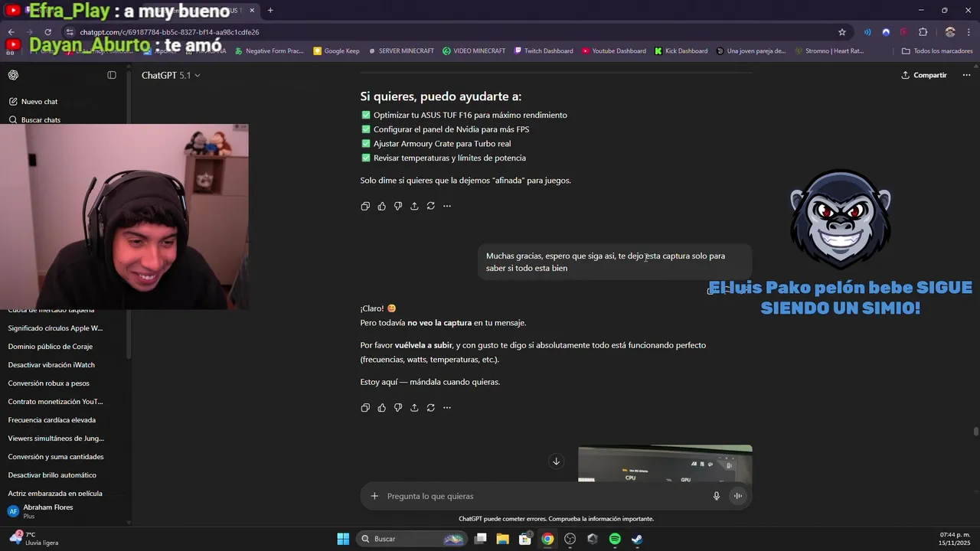
Task: Click the page scrollbar thumb on the right
Action: click(975, 431)
